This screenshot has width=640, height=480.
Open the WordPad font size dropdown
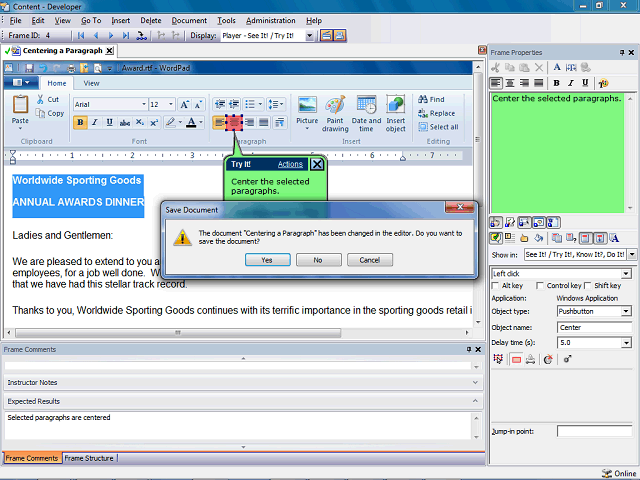click(x=171, y=104)
